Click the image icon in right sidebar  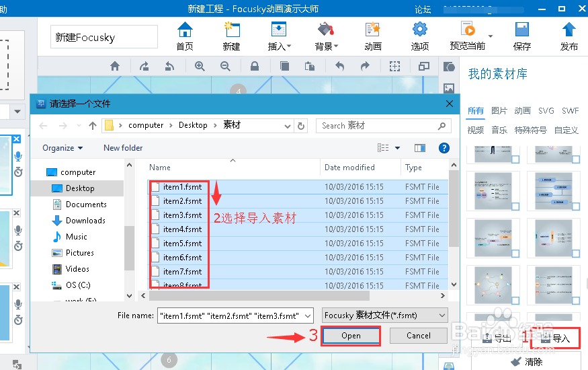point(449,89)
